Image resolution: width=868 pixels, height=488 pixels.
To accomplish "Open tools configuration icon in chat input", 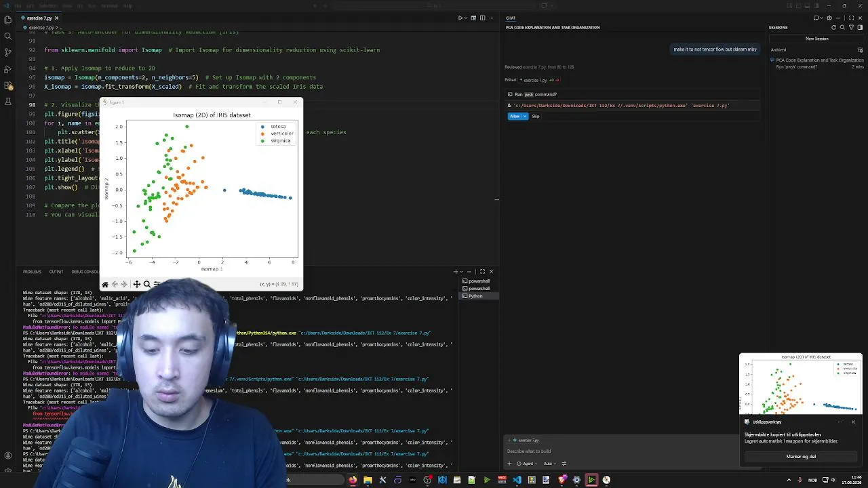I will (564, 464).
